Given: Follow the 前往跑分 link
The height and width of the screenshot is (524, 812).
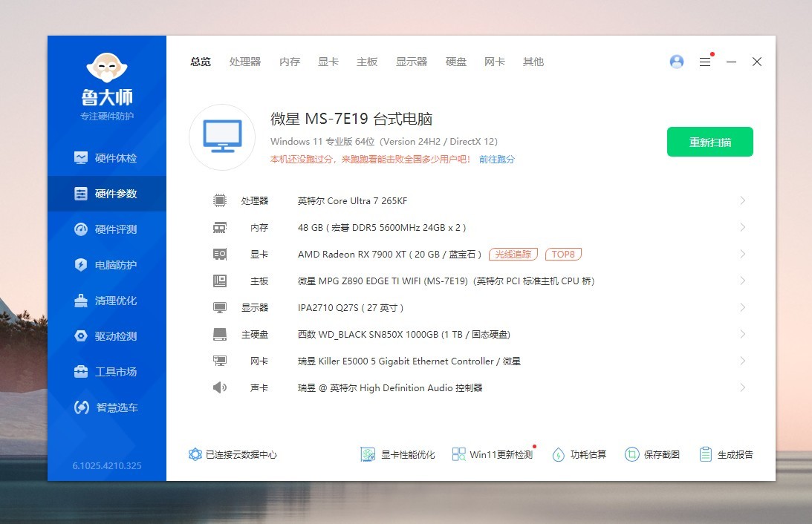Looking at the screenshot, I should tap(496, 160).
